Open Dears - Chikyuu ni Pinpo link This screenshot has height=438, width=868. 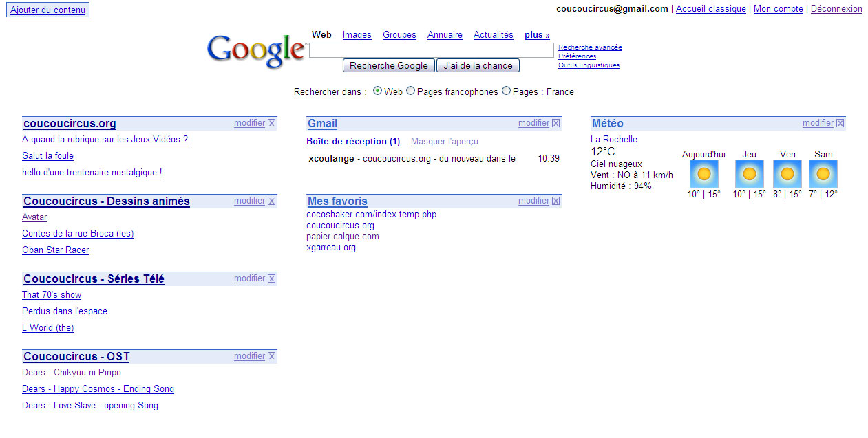(72, 373)
